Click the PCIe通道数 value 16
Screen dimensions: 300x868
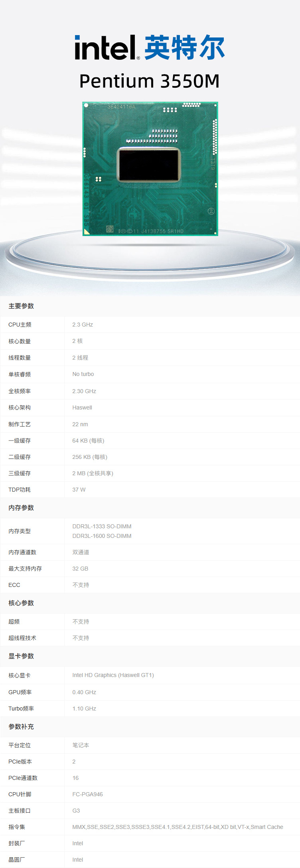point(75,778)
